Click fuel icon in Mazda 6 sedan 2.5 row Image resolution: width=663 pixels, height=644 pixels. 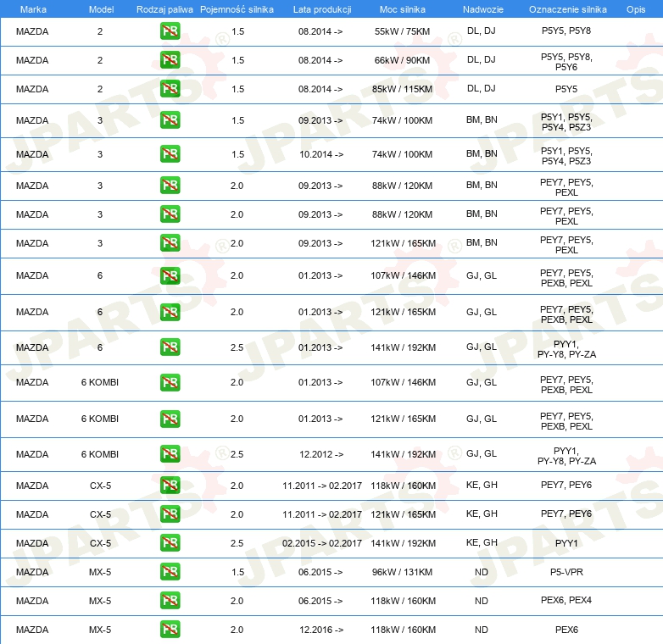[170, 347]
